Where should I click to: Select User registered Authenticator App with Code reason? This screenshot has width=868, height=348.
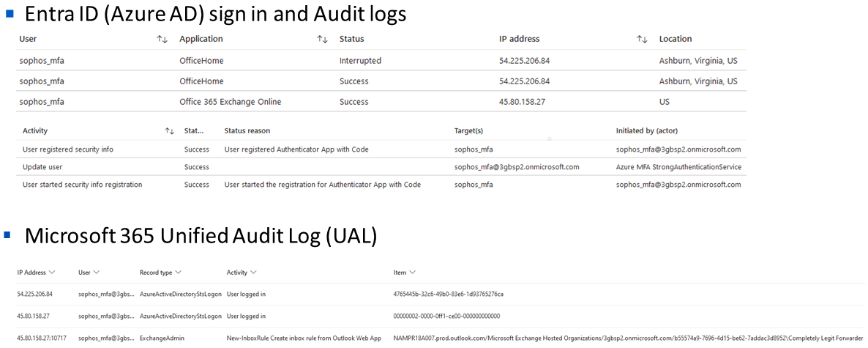296,149
